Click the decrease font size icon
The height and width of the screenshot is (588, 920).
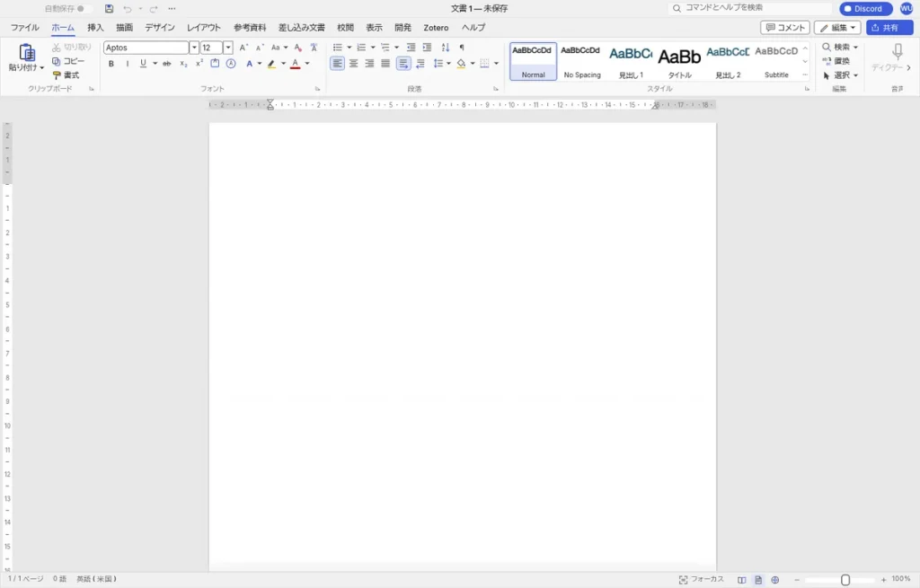coord(260,48)
